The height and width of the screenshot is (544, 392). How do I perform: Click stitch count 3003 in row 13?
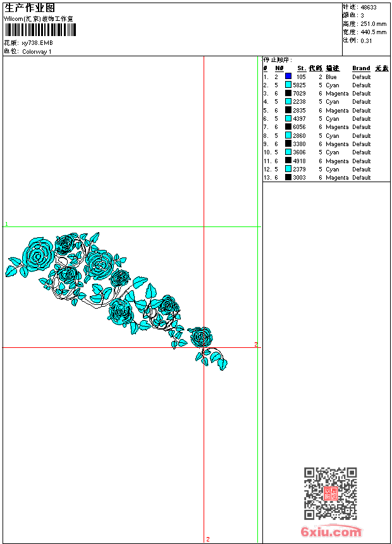[299, 178]
